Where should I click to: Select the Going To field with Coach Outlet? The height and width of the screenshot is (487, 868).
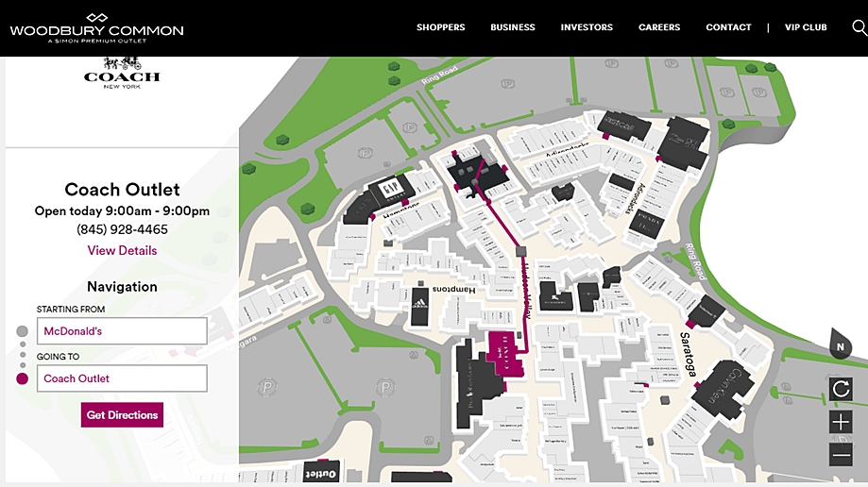click(122, 378)
